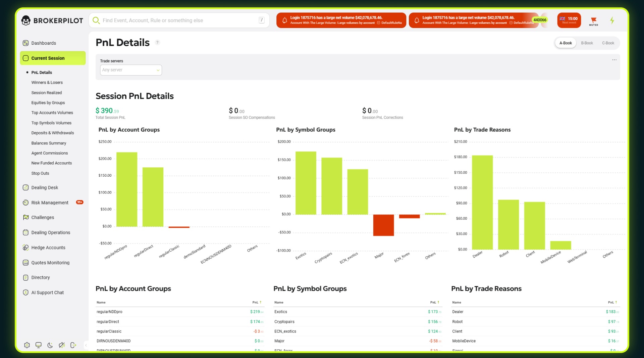Open the Any server dropdown
Viewport: 644px width, 358px height.
(x=131, y=70)
